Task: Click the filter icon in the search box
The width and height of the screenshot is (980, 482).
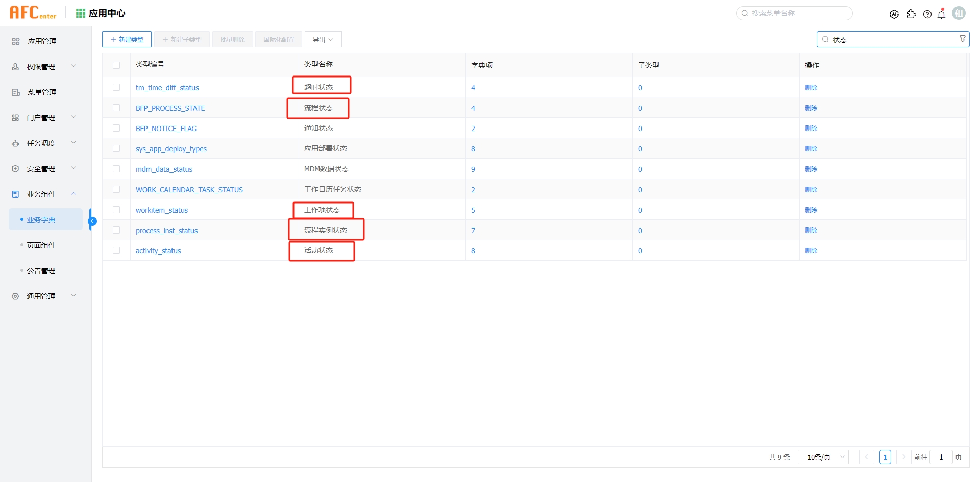Action: click(963, 39)
